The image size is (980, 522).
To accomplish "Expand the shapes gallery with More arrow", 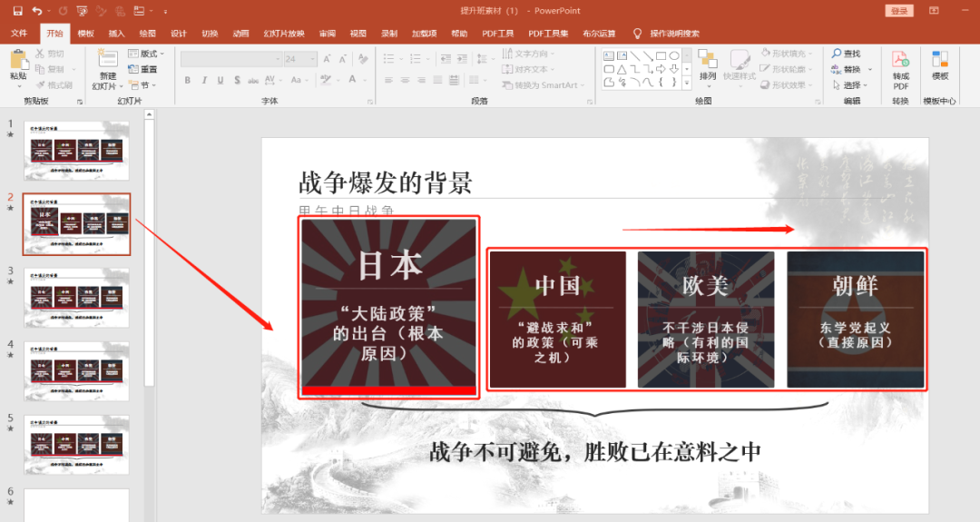I will (687, 83).
